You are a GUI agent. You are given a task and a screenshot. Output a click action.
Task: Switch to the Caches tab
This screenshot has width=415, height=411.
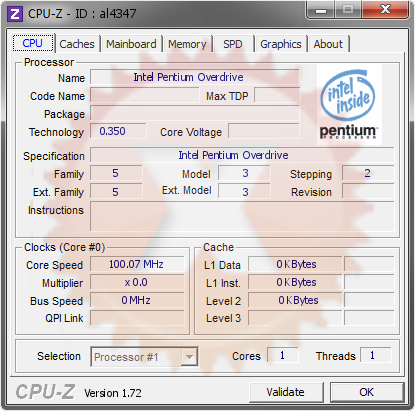(77, 44)
